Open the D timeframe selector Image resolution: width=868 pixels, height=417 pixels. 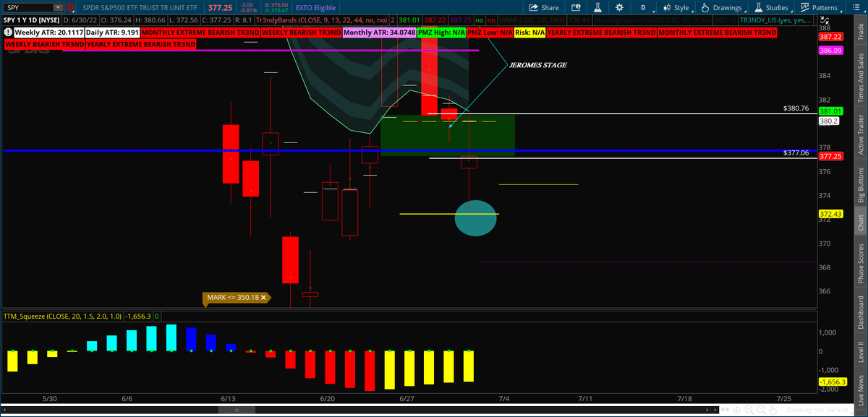(643, 7)
